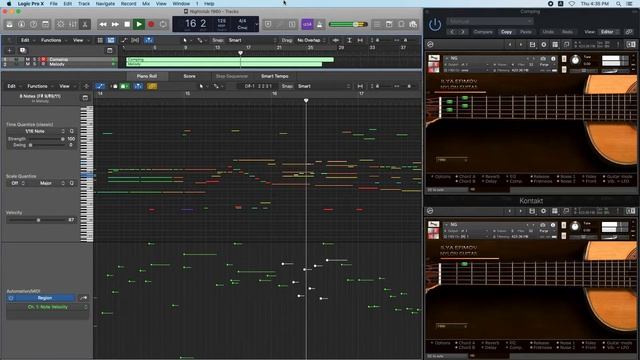Click top Kontakt instrument info icon
The width and height of the screenshot is (640, 360).
click(x=553, y=59)
